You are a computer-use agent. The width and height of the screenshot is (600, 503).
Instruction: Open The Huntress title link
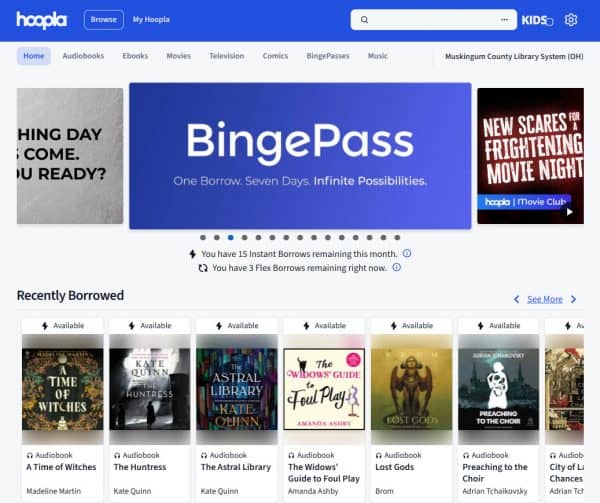point(140,467)
